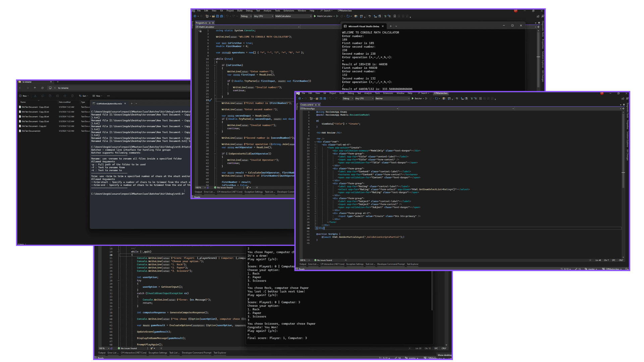644x362 pixels.
Task: Open Test Explorer tab in Batcher window bottom
Action: [x=413, y=264]
